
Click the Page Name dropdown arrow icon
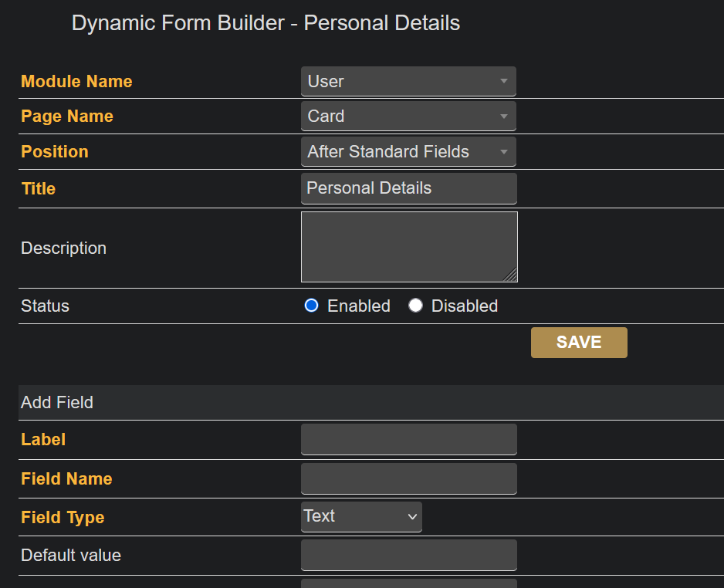pos(504,117)
